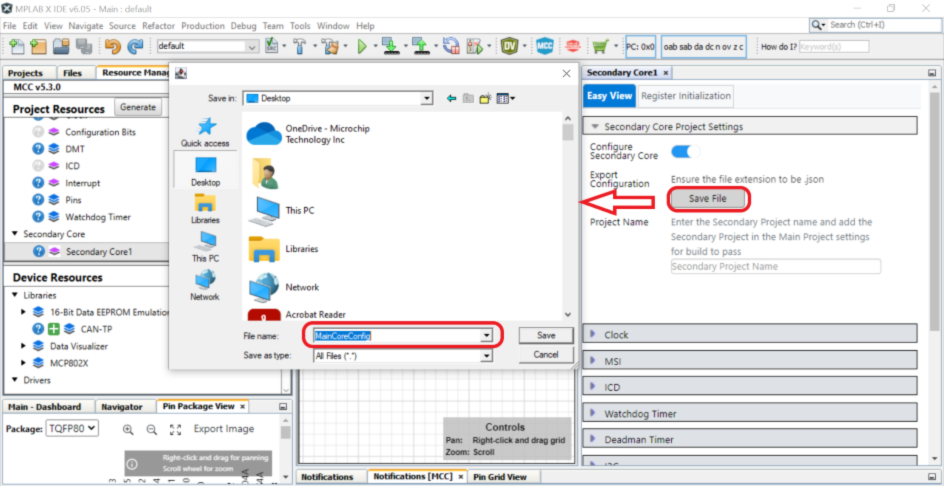Expand the MCP802X tree node
The image size is (944, 486).
[23, 363]
